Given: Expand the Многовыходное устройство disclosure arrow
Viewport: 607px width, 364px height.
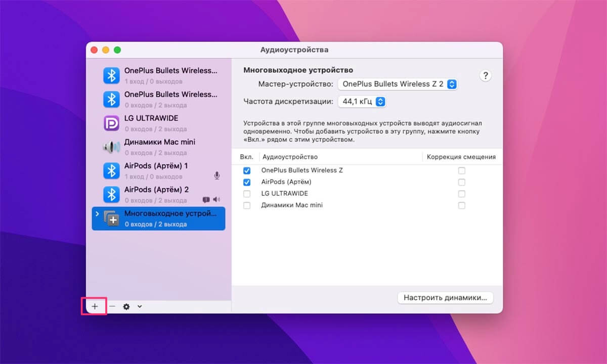Looking at the screenshot, I should click(x=97, y=214).
